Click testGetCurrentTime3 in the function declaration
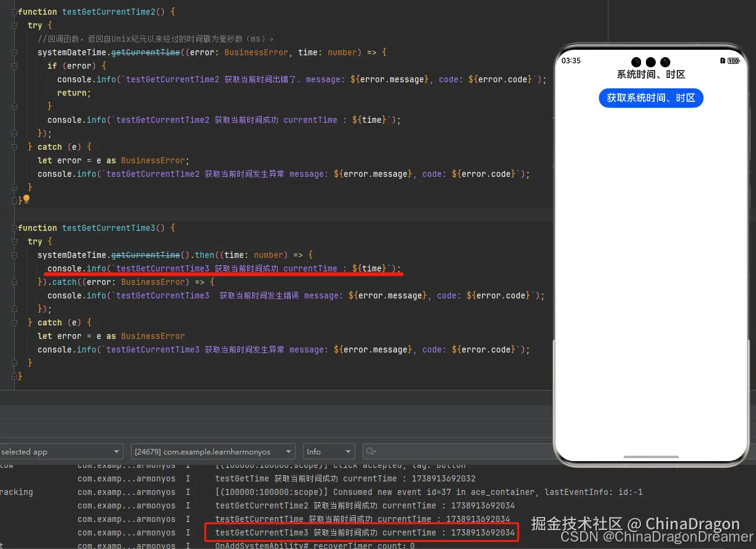Screen dimensions: 756x549 [x=109, y=228]
